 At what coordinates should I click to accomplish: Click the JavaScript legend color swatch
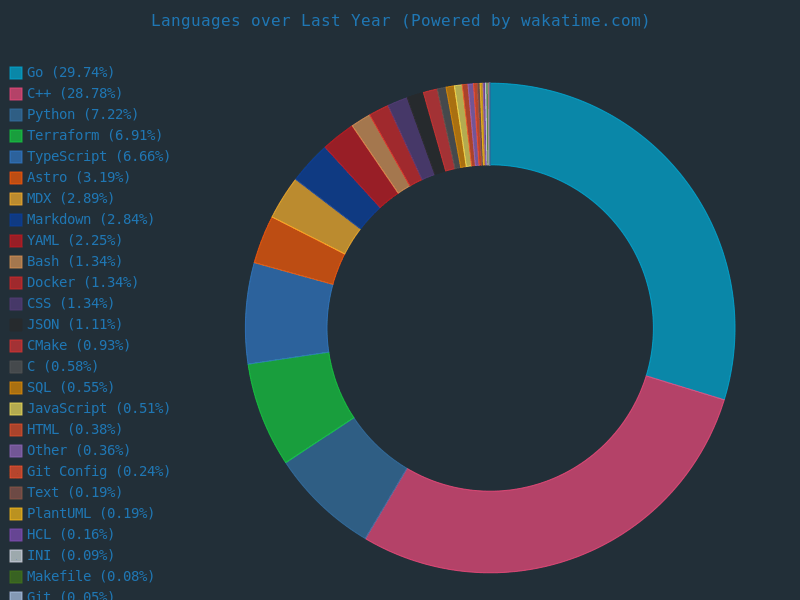click(x=16, y=409)
